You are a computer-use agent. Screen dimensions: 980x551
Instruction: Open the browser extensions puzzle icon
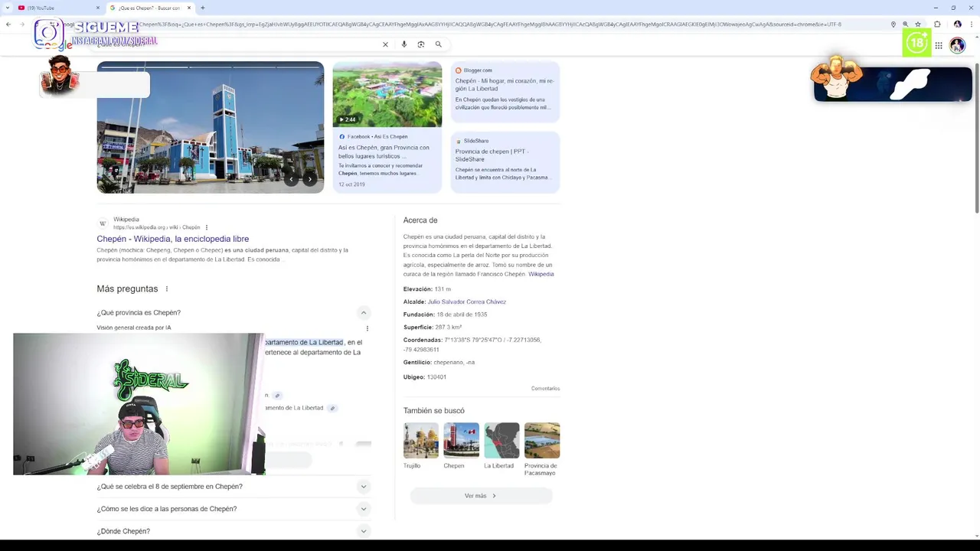coord(937,24)
